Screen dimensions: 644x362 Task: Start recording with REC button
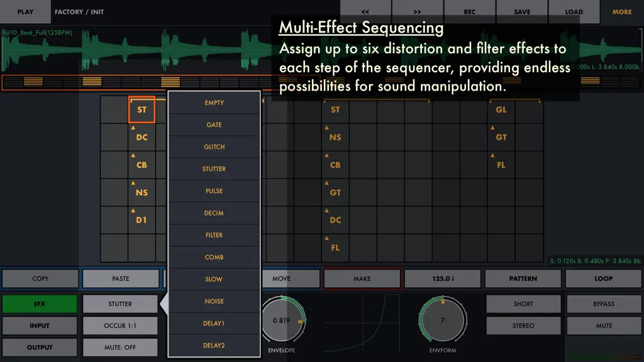pos(469,11)
